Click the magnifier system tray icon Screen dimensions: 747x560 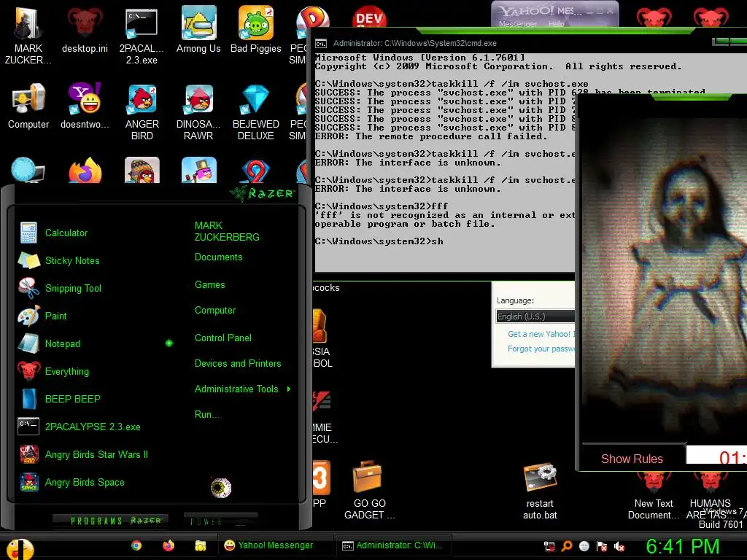566,546
